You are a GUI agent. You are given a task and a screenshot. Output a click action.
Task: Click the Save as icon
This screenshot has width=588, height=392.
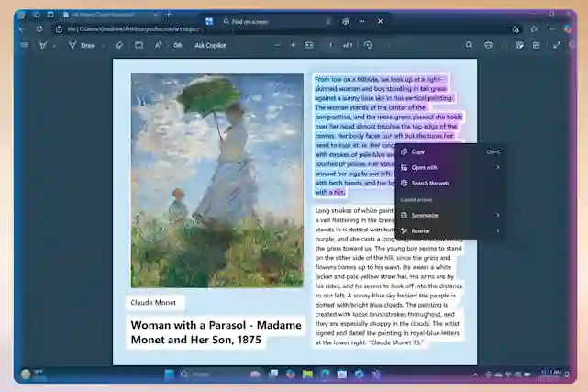pos(537,45)
